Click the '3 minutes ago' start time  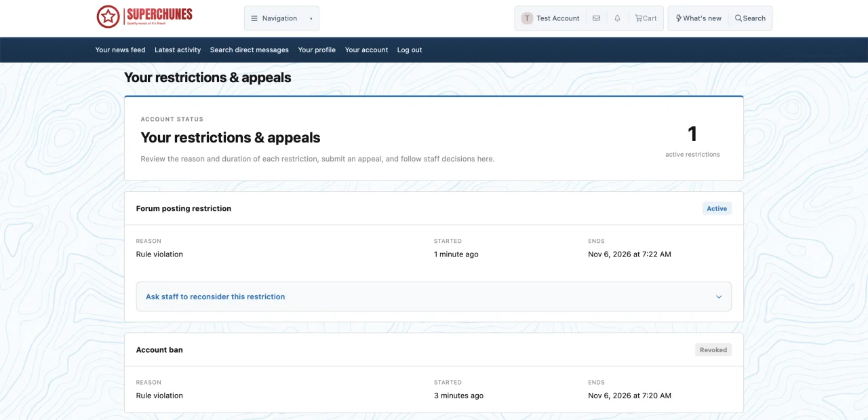click(x=459, y=396)
